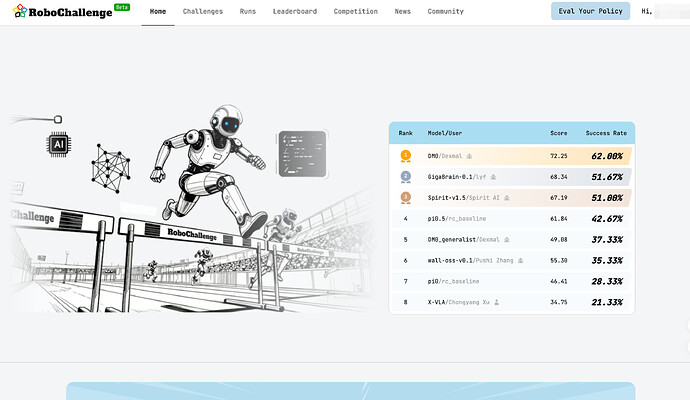Click the score 68.34
This screenshot has height=400, width=690.
click(559, 177)
